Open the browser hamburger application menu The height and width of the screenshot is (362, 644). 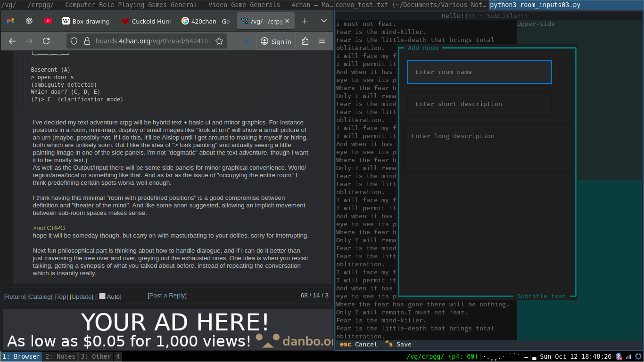click(322, 41)
